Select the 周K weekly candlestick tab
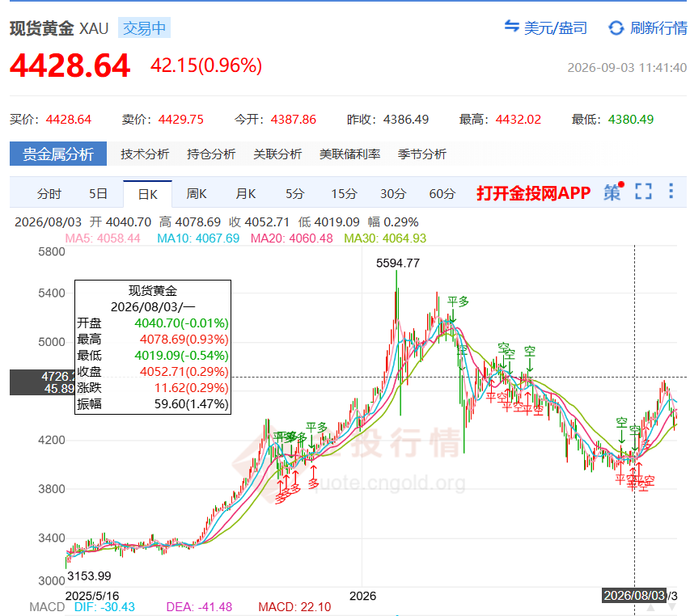The width and height of the screenshot is (690, 616). tap(197, 194)
